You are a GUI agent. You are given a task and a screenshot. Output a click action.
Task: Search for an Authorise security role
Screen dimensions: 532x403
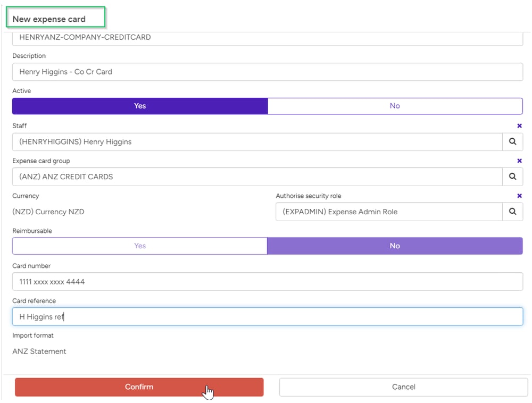coord(512,212)
